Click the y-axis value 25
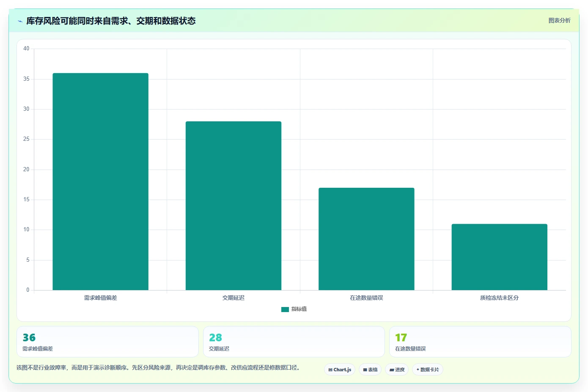The width and height of the screenshot is (588, 392). 26,139
